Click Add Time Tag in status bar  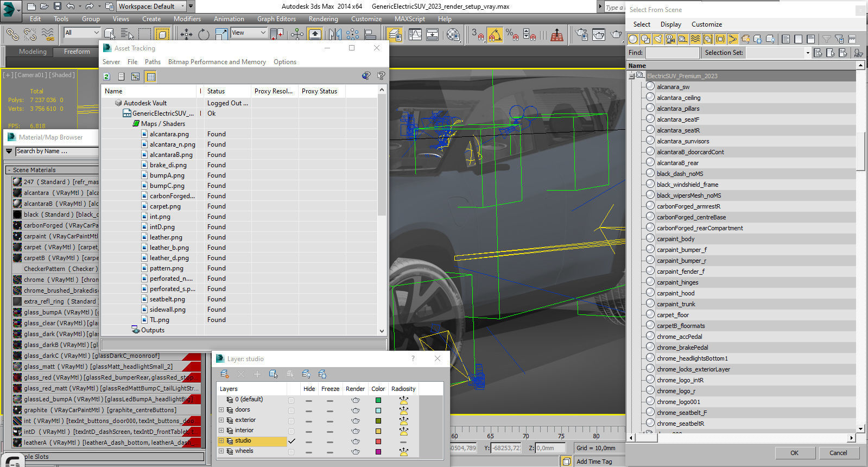pos(594,462)
